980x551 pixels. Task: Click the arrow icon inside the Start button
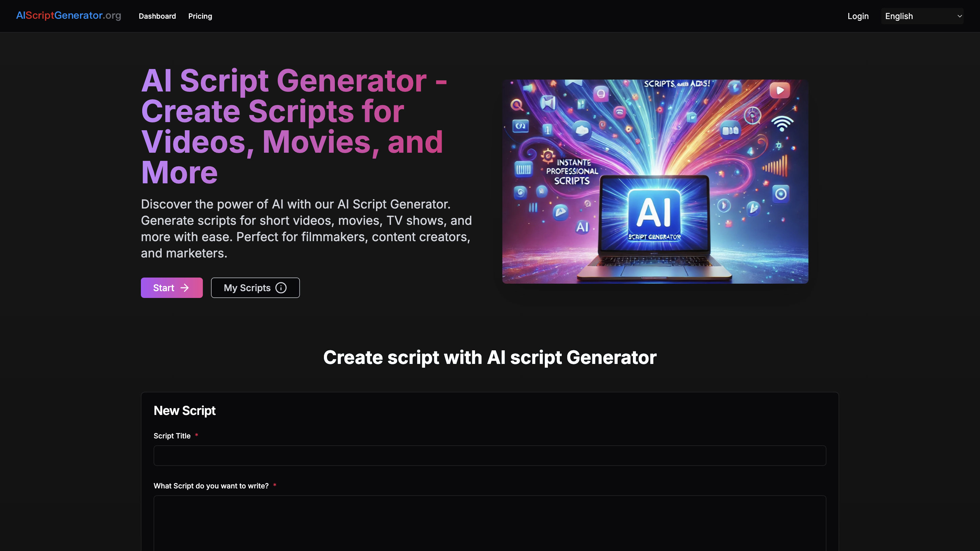(x=184, y=288)
